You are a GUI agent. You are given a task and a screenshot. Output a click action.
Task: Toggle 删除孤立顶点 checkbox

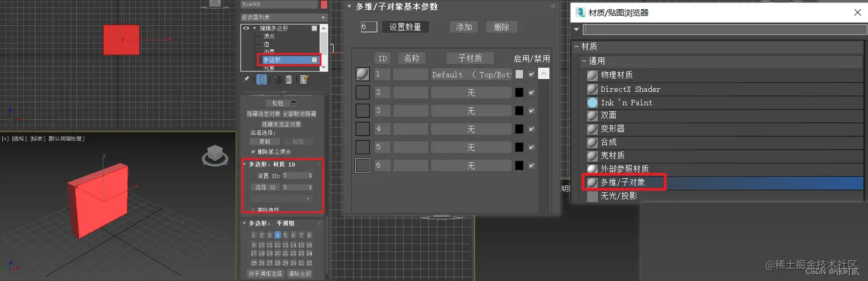pyautogui.click(x=253, y=151)
